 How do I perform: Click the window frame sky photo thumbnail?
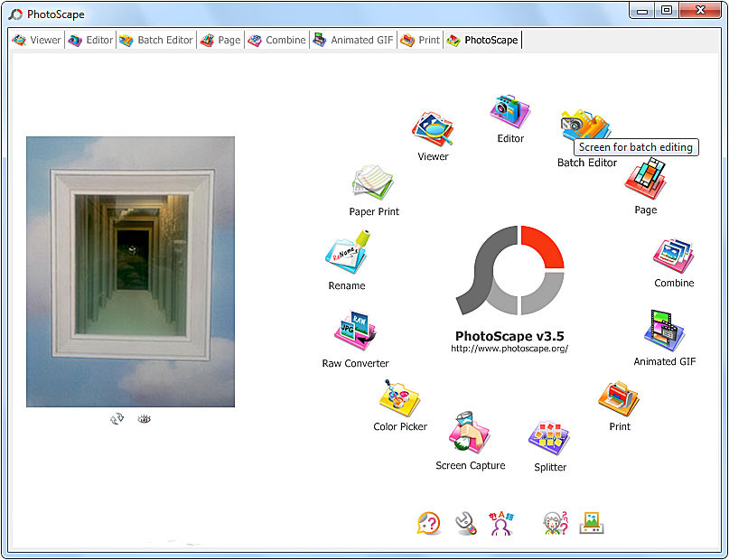(130, 271)
